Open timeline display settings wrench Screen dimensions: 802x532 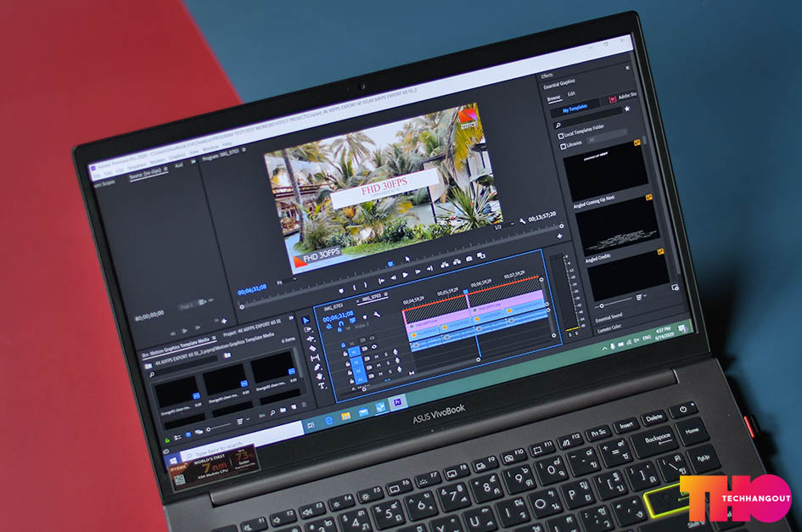377,314
